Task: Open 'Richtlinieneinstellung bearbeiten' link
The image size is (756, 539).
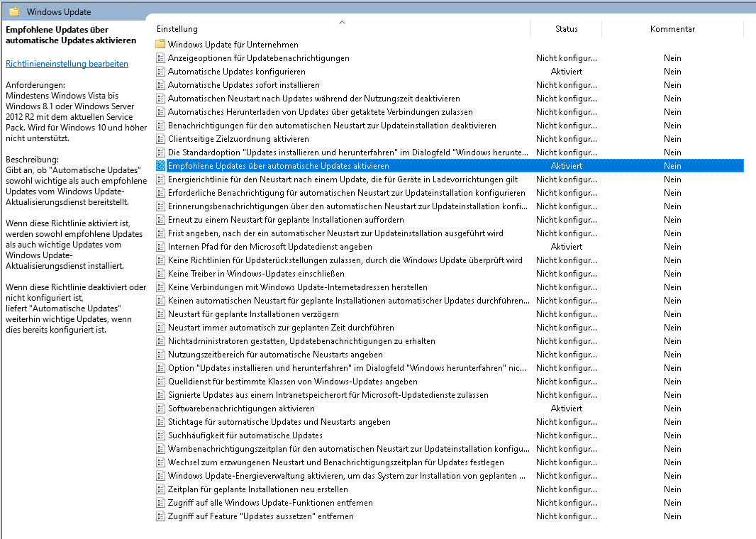Action: [x=67, y=64]
